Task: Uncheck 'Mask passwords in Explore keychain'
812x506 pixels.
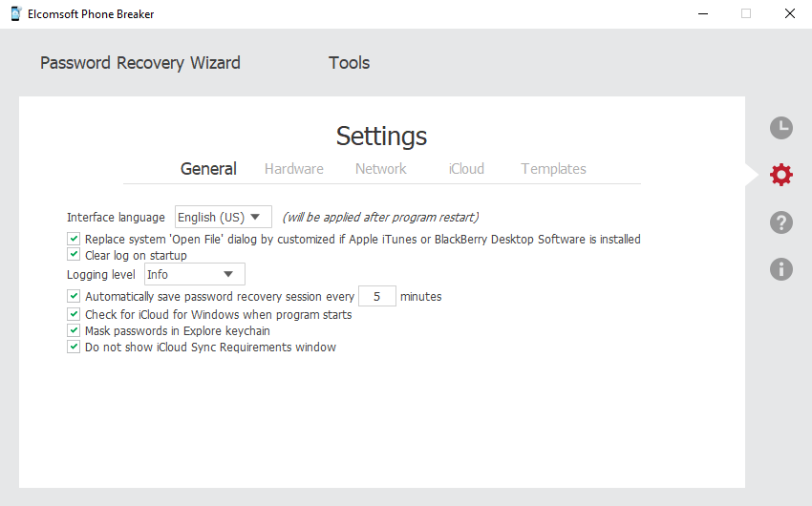Action: click(74, 330)
